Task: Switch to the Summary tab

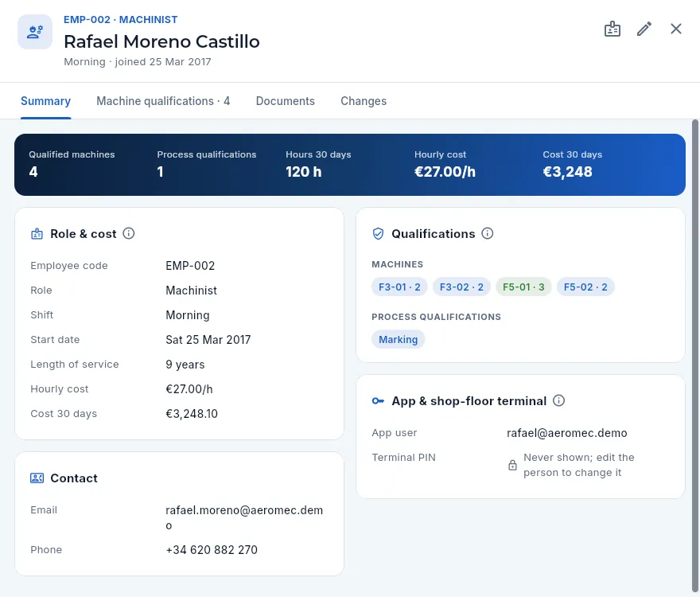Action: pyautogui.click(x=45, y=101)
